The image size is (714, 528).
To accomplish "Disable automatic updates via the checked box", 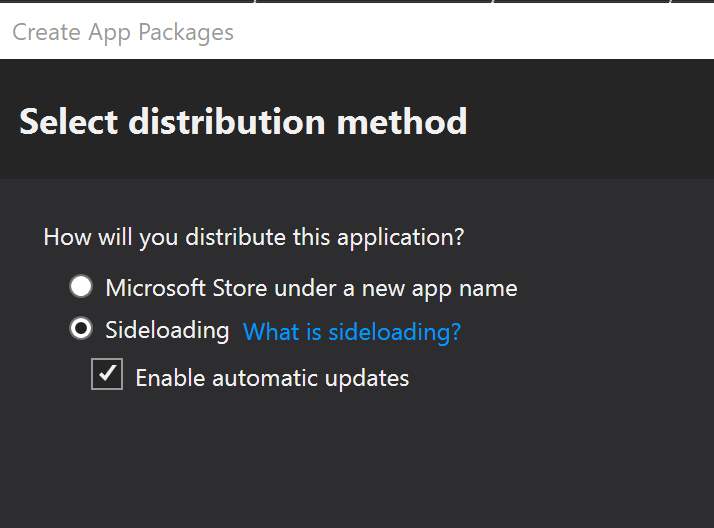I will (107, 376).
